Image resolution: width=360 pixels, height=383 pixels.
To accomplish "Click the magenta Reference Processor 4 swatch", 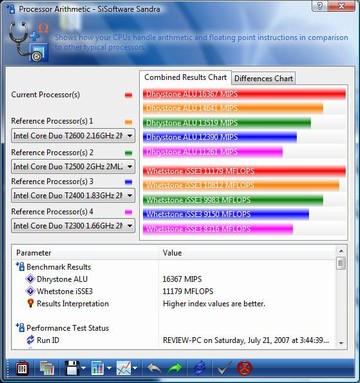I will coord(128,212).
